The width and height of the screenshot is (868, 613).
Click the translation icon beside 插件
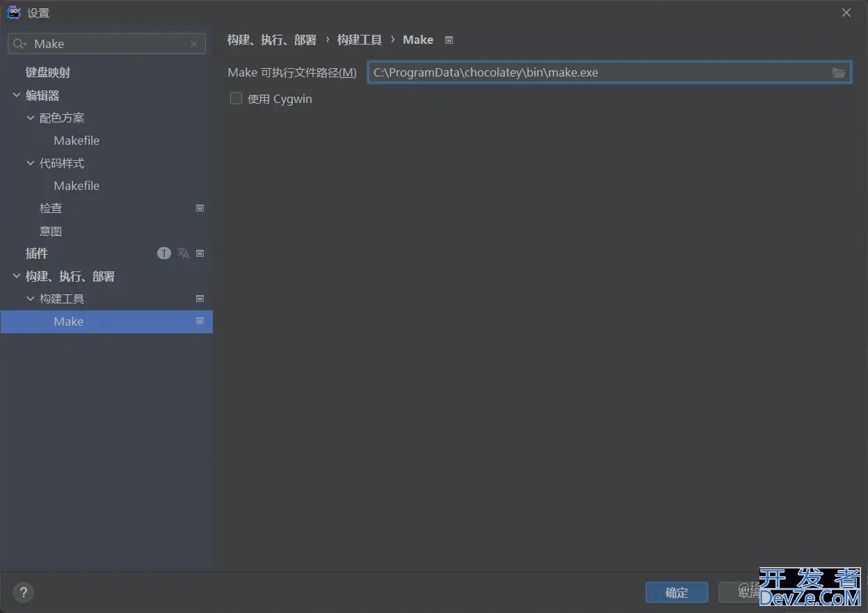183,253
